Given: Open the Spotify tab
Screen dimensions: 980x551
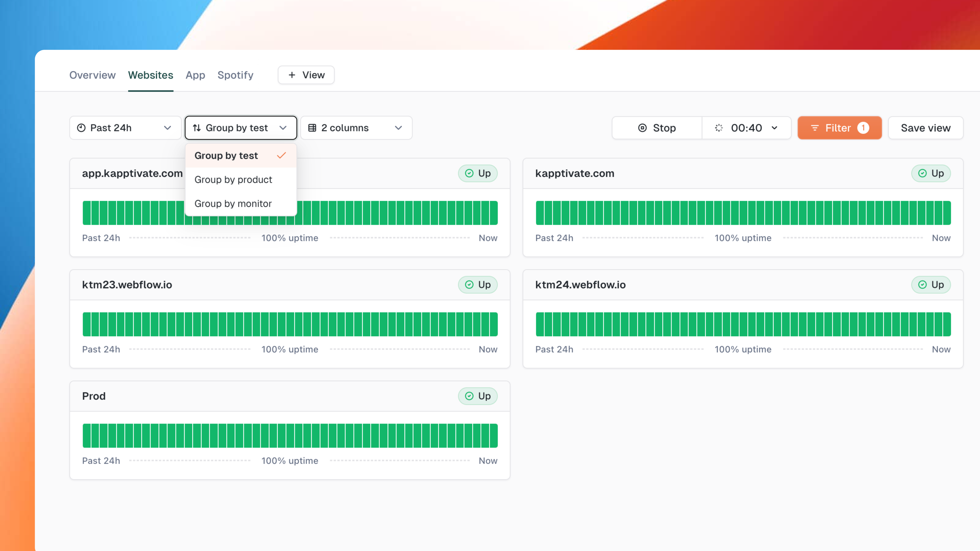Looking at the screenshot, I should (235, 75).
